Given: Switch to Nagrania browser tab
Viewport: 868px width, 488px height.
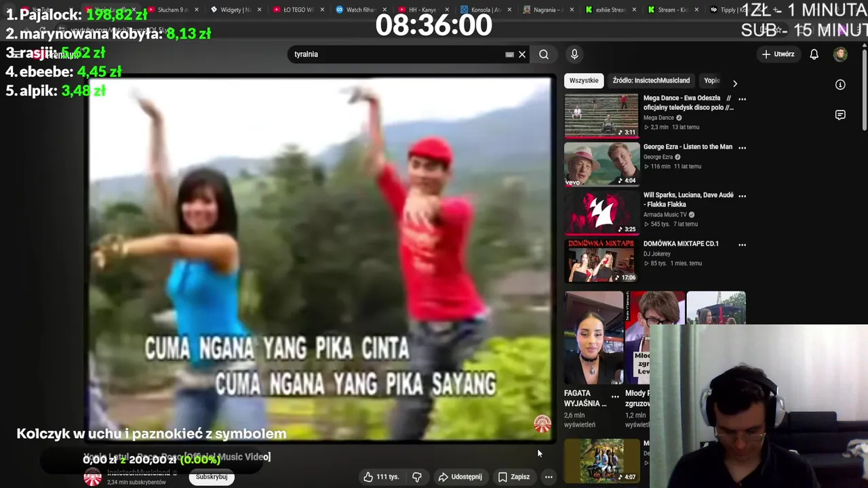Looking at the screenshot, I should coord(547,9).
